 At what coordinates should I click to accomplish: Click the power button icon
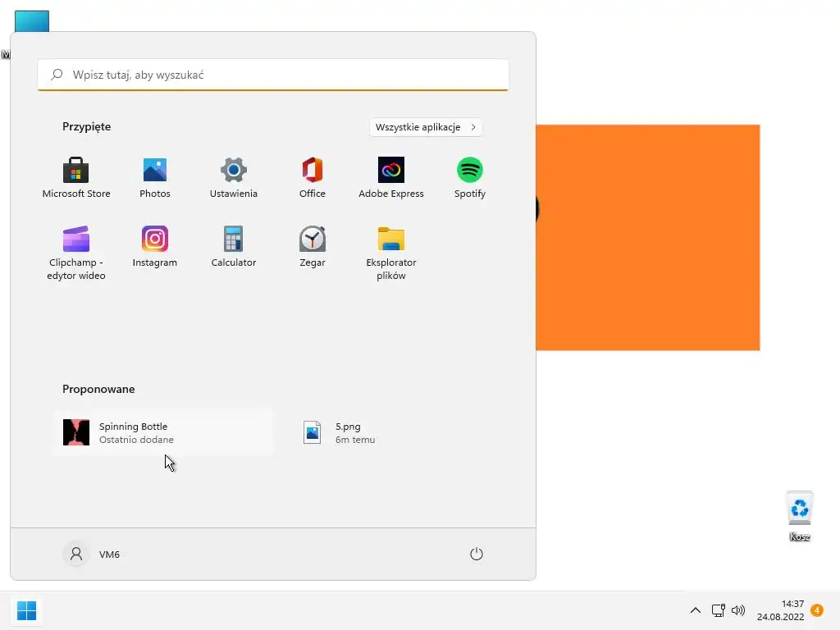click(477, 554)
